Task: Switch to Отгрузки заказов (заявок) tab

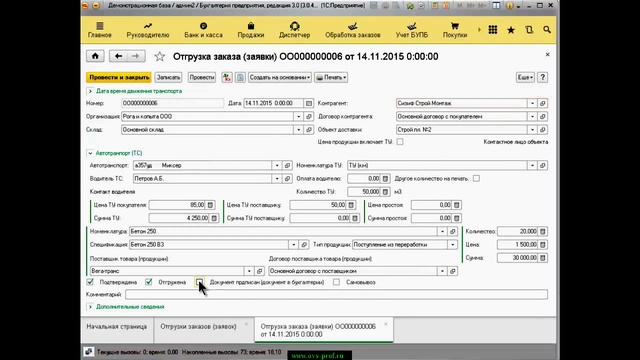Action: click(x=198, y=327)
